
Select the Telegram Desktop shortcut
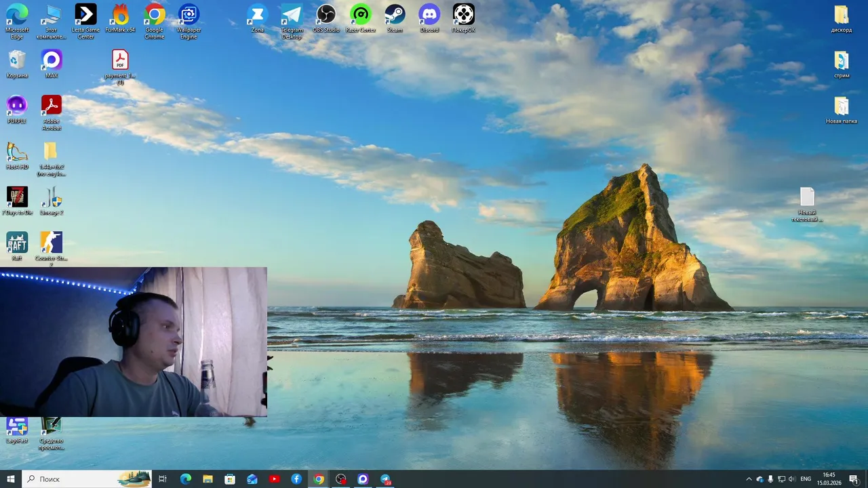(292, 21)
